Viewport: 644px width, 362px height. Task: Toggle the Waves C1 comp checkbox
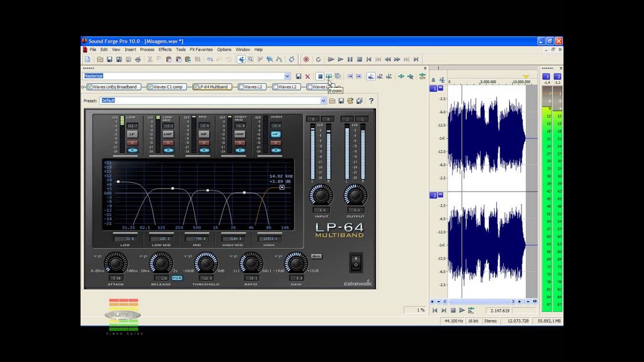(150, 87)
